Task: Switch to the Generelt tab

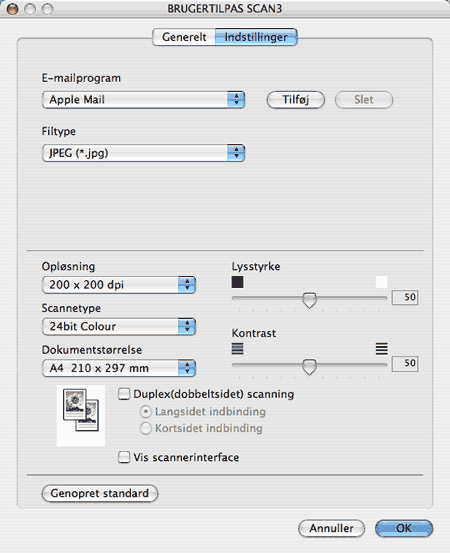Action: coord(184,37)
